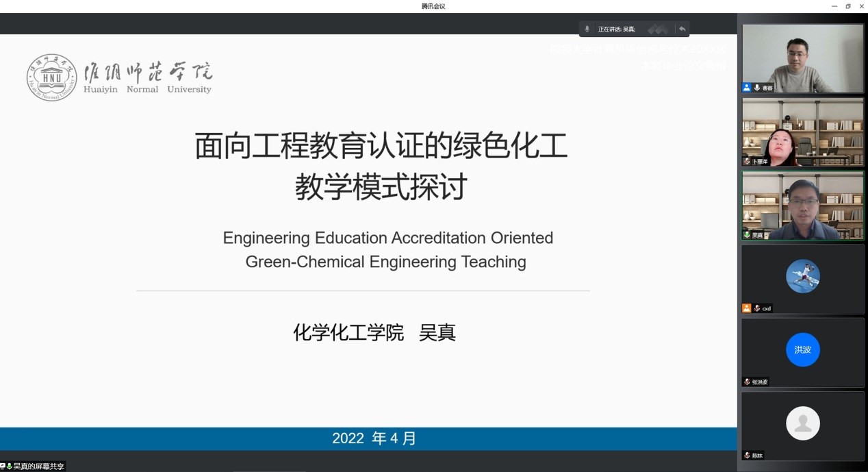
Task: Select the host's video tile with grey sweater
Action: click(803, 58)
